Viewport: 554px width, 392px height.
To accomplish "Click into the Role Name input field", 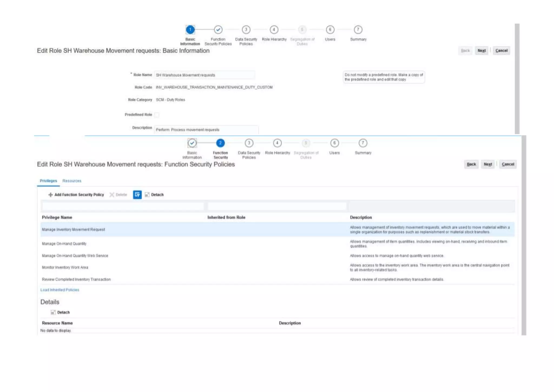I will [204, 75].
